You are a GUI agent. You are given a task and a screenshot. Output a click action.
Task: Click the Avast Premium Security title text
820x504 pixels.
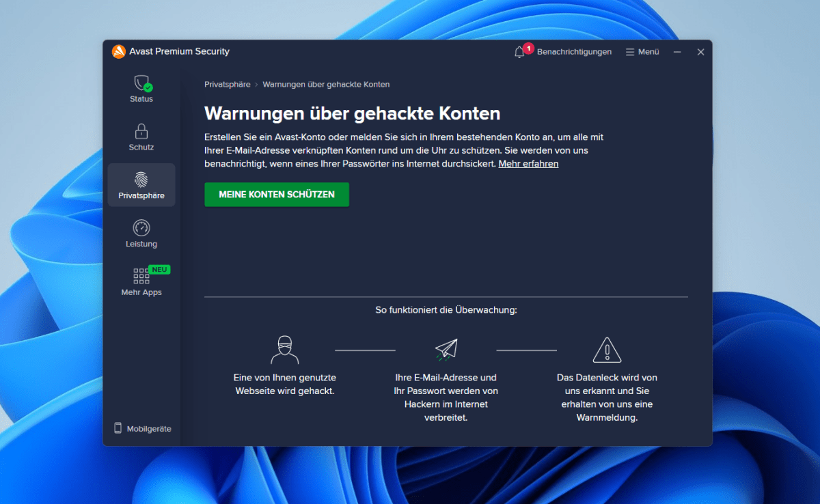pyautogui.click(x=180, y=52)
